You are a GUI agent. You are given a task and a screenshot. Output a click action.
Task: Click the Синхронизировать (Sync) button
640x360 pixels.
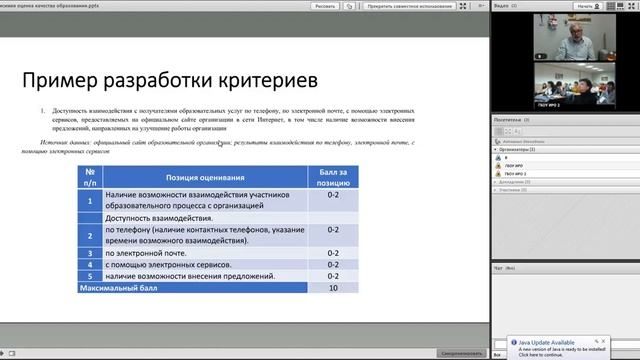coord(462,353)
